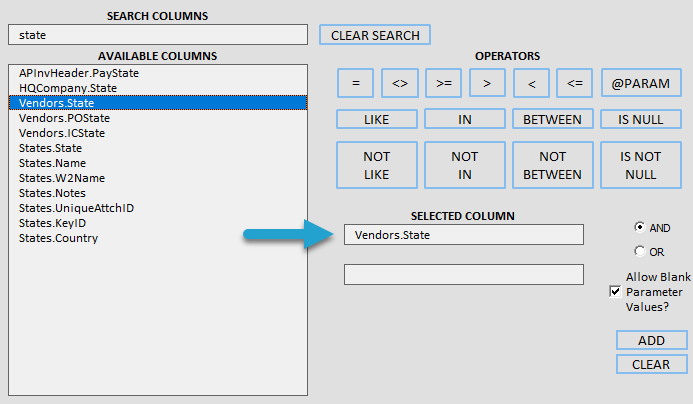Apply the equals (=) operator
Screen dimensions: 693x404
[356, 83]
